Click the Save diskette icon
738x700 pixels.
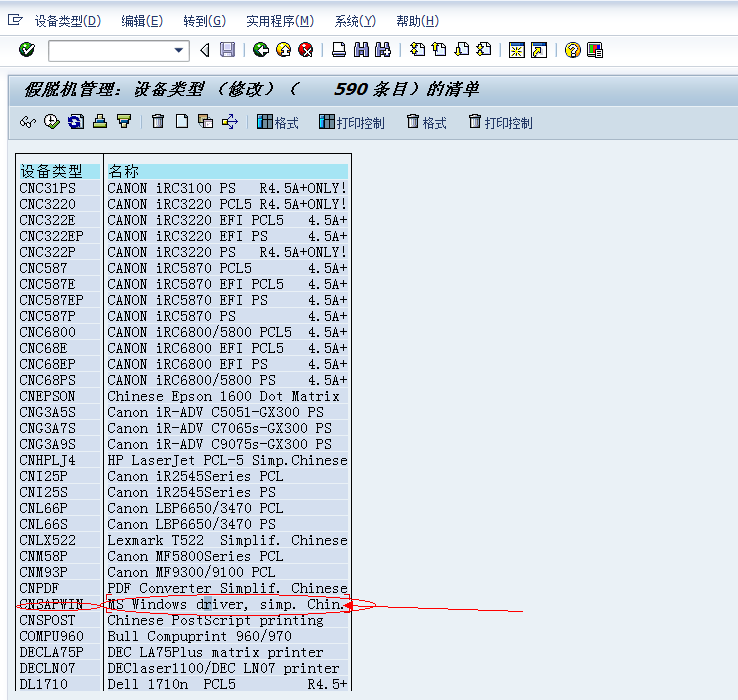point(228,50)
